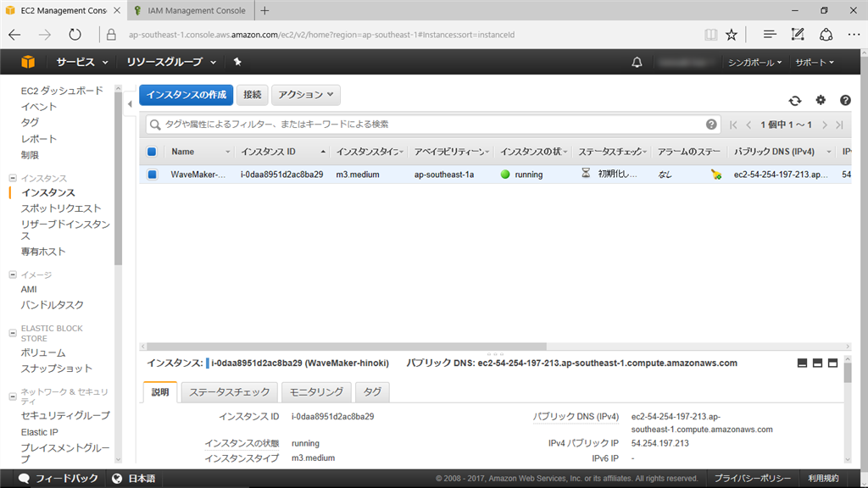Add page to favorites star
The width and height of the screenshot is (868, 488).
click(x=732, y=34)
